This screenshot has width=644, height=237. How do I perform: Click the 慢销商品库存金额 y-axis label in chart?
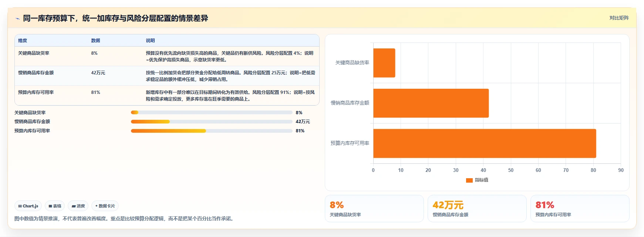point(350,103)
